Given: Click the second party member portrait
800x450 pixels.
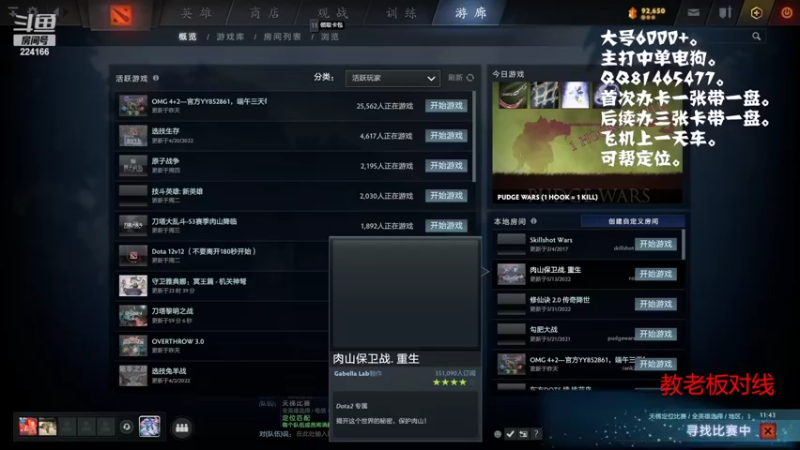Looking at the screenshot, I should [x=47, y=426].
